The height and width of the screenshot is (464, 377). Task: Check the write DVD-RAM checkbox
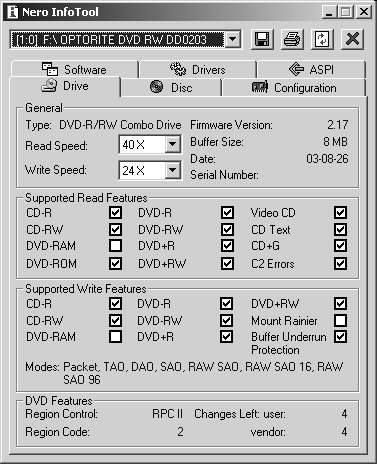pos(115,337)
